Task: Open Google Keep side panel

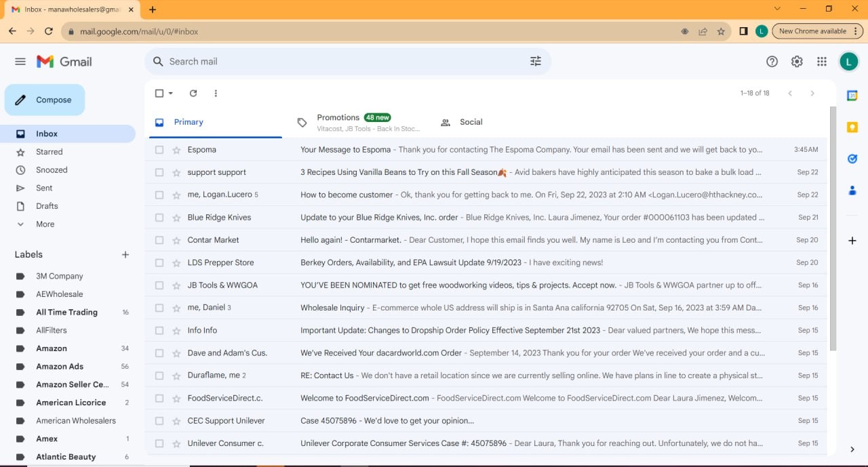Action: pos(852,127)
